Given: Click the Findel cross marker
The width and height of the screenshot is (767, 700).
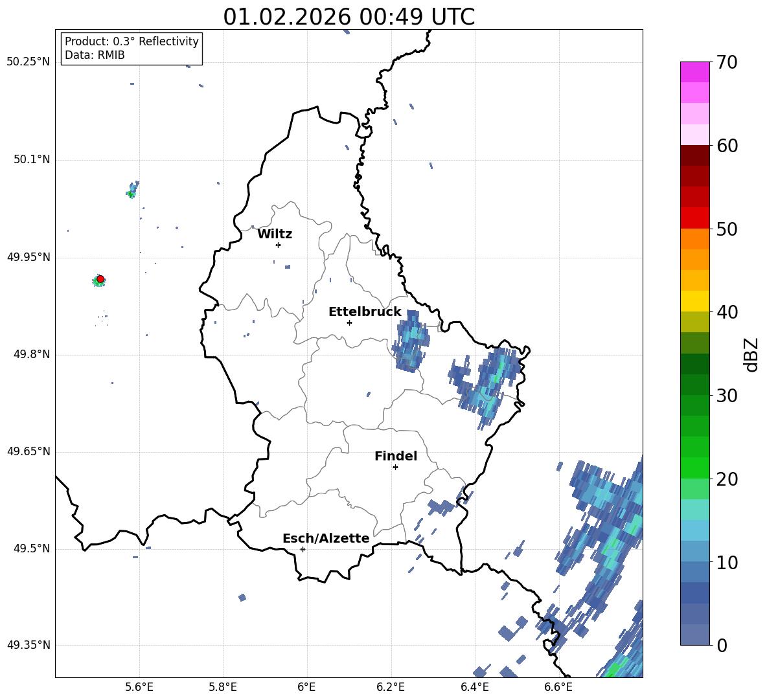Looking at the screenshot, I should tap(395, 468).
